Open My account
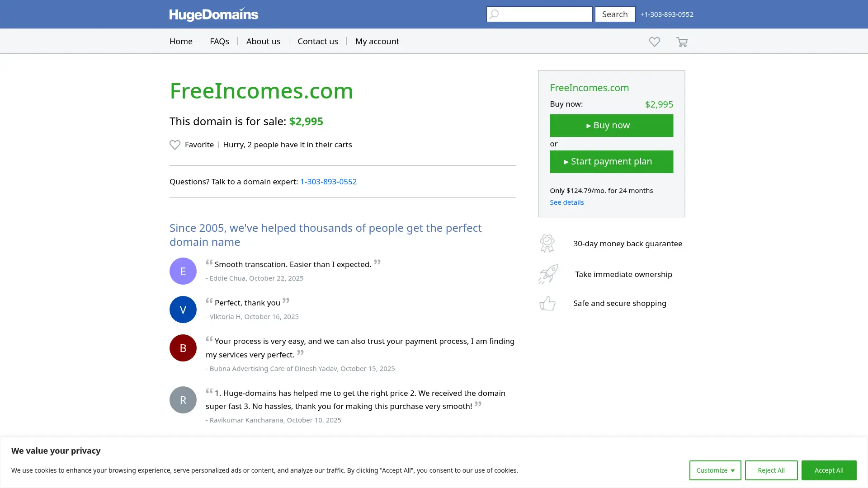This screenshot has height=488, width=868. [377, 41]
